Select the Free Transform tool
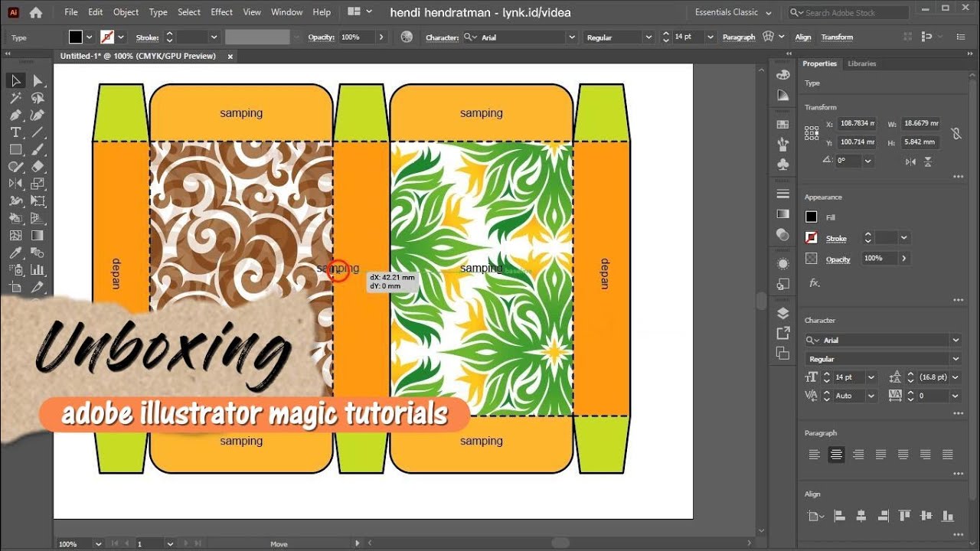The height and width of the screenshot is (551, 980). pos(38,201)
